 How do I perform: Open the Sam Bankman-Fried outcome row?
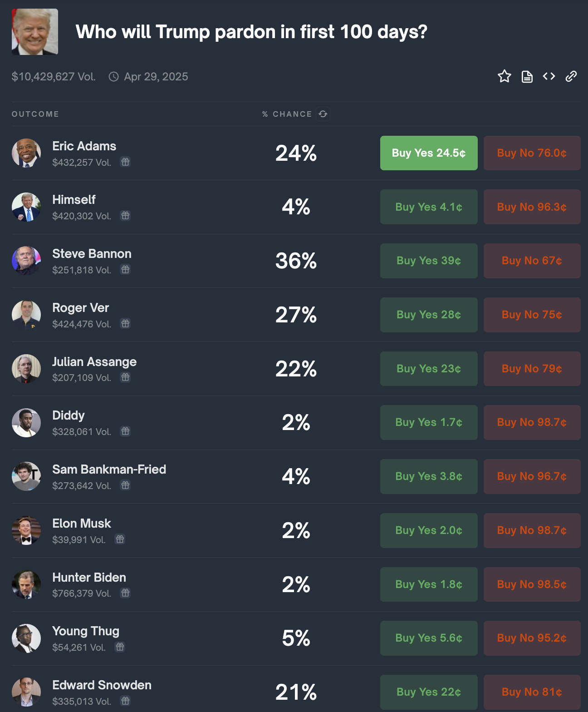[x=296, y=476]
